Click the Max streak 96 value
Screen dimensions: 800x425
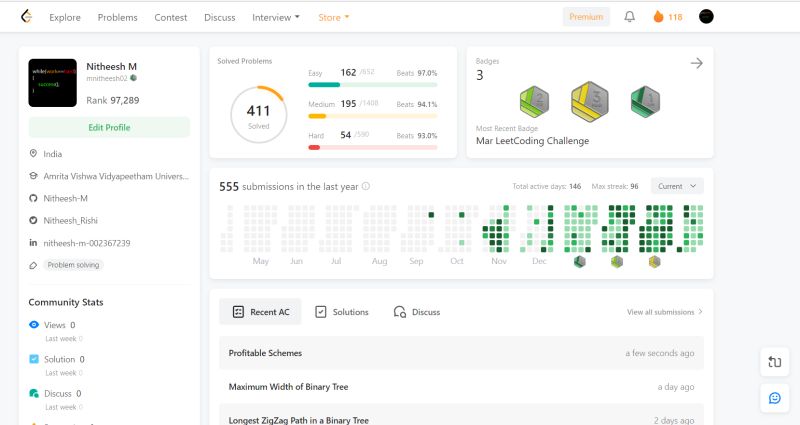634,186
